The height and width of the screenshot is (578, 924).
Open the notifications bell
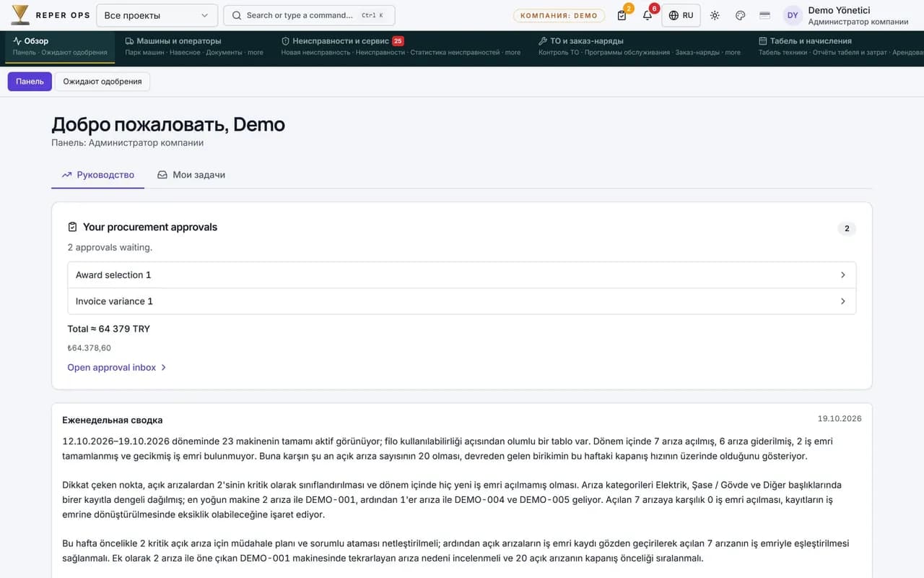pos(648,15)
